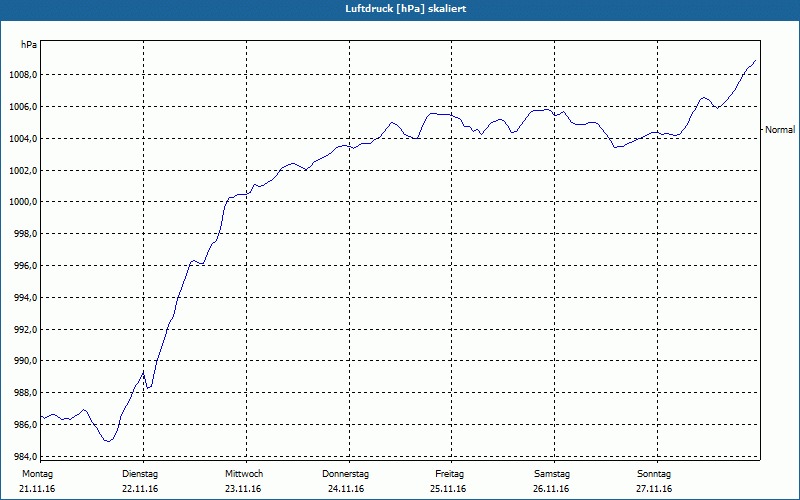Click the 'Mittwoch' day label
The width and height of the screenshot is (800, 500).
point(244,474)
